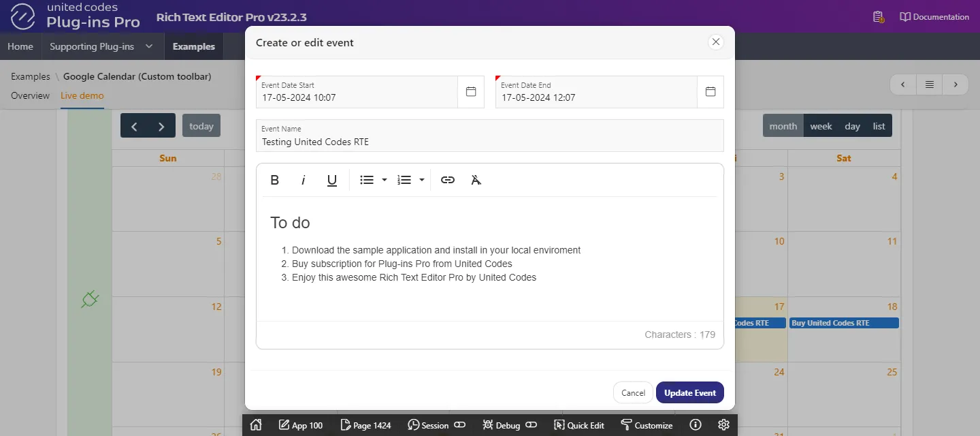Insert a hyperlink using the link icon
980x436 pixels.
tap(448, 180)
